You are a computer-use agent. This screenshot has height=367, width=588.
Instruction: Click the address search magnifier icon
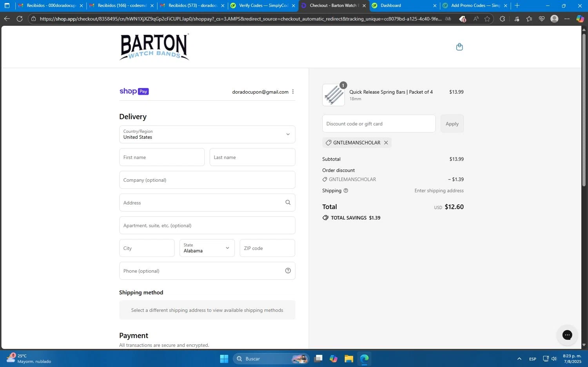[x=288, y=202]
